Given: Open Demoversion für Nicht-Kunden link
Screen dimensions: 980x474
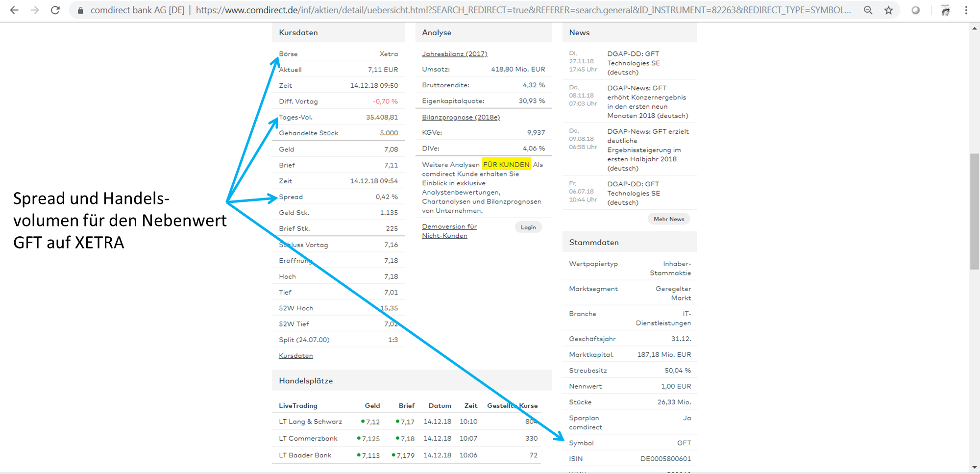Looking at the screenshot, I should coord(449,231).
